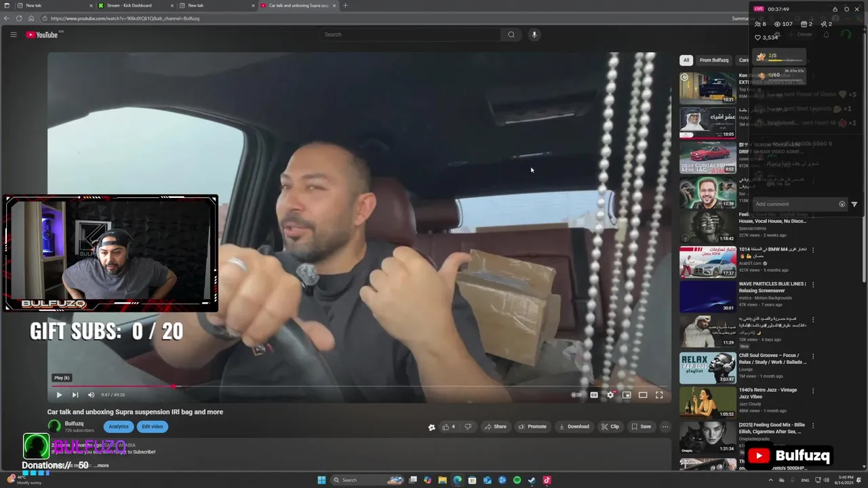Open File Explorer from taskbar
The image size is (868, 488).
tap(442, 480)
